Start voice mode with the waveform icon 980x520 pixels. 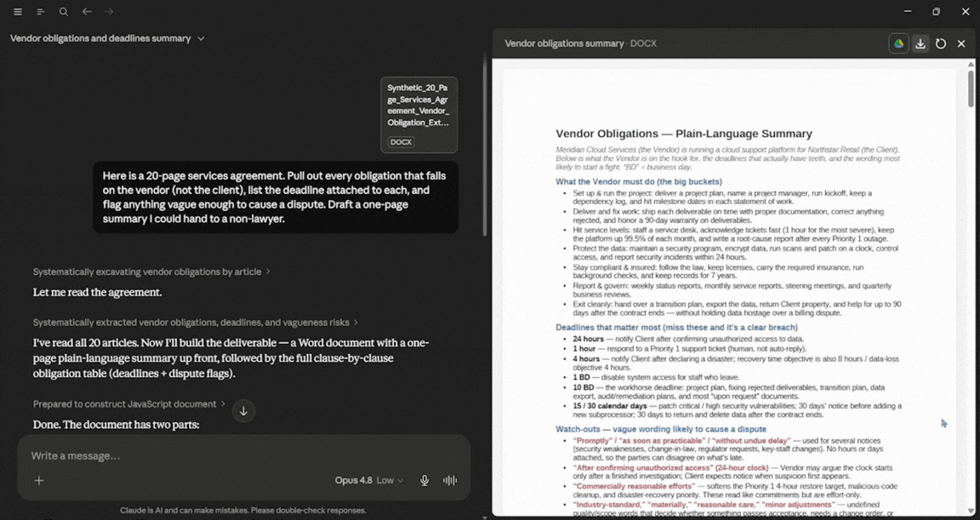pyautogui.click(x=450, y=481)
